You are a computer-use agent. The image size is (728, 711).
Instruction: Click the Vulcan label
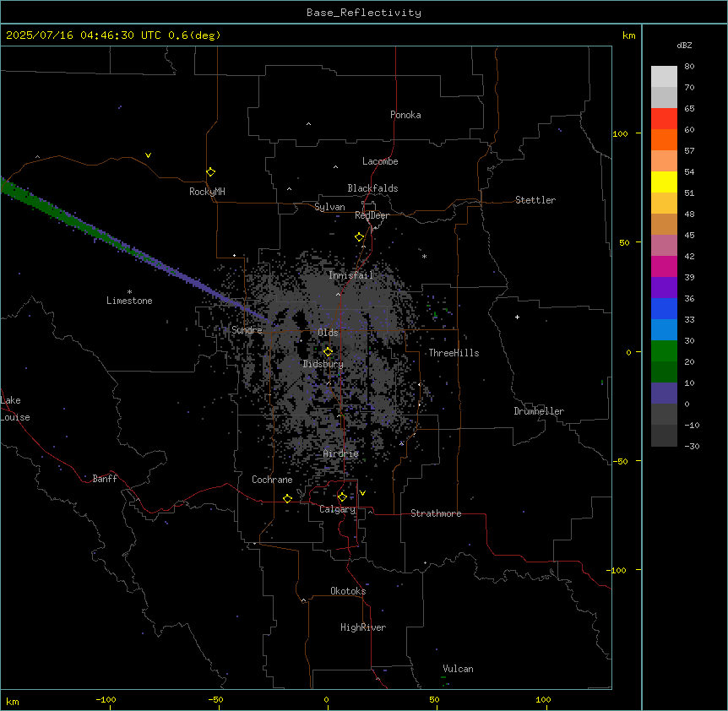coord(458,669)
